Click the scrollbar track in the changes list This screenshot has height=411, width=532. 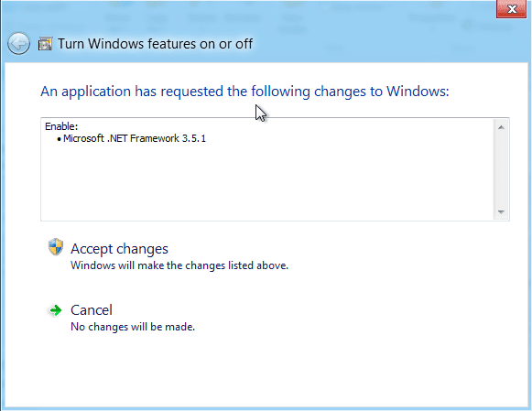tap(501, 169)
